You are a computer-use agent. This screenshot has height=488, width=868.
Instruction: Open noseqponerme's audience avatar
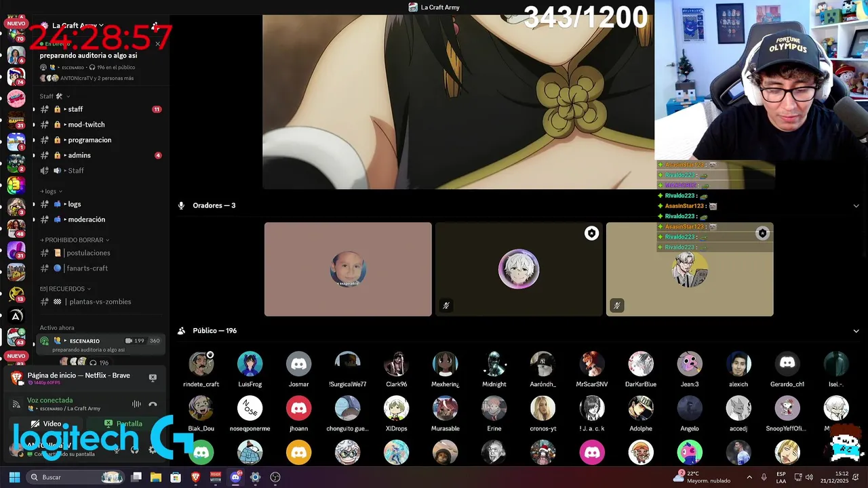click(x=250, y=409)
